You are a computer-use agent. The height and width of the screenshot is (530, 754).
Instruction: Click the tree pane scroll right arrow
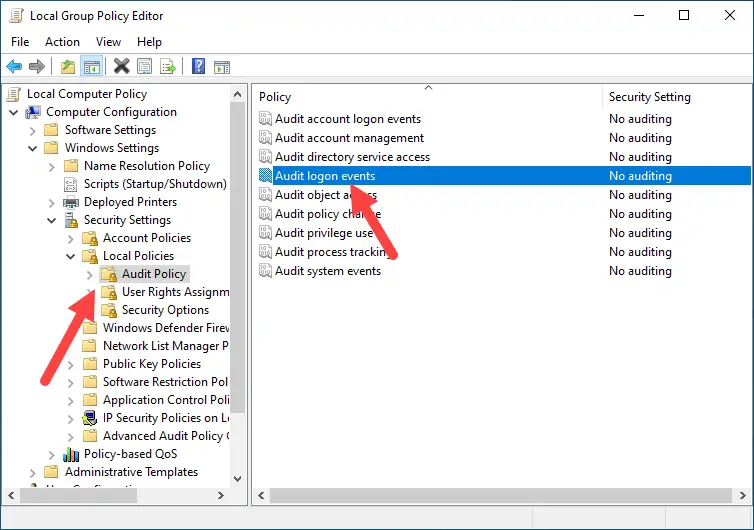[x=221, y=495]
